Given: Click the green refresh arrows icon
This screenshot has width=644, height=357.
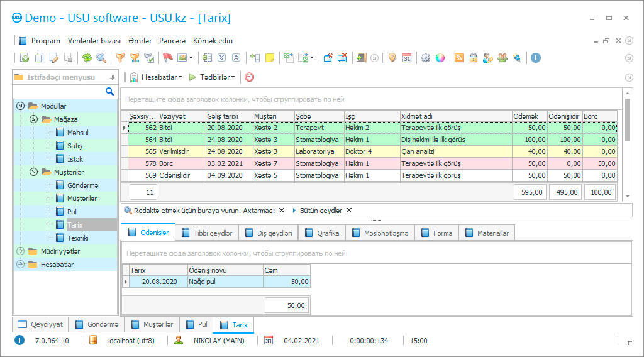Looking at the screenshot, I should pos(87,58).
